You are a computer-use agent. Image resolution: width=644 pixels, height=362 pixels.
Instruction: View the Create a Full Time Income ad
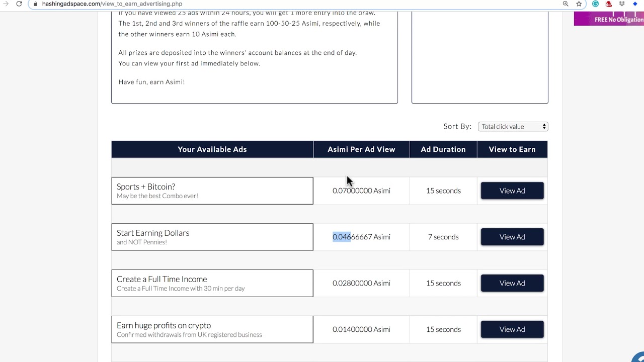512,283
